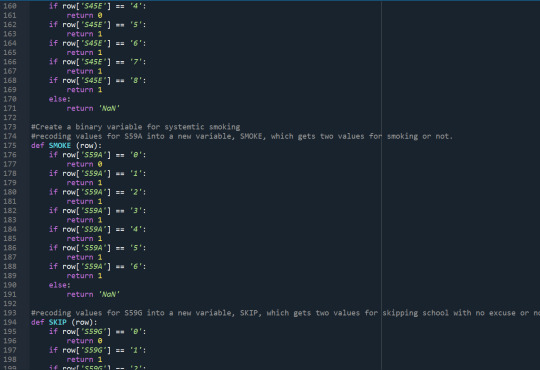The width and height of the screenshot is (540, 370).
Task: Click the if row['S59A'] == '3' condition
Action: [97, 210]
